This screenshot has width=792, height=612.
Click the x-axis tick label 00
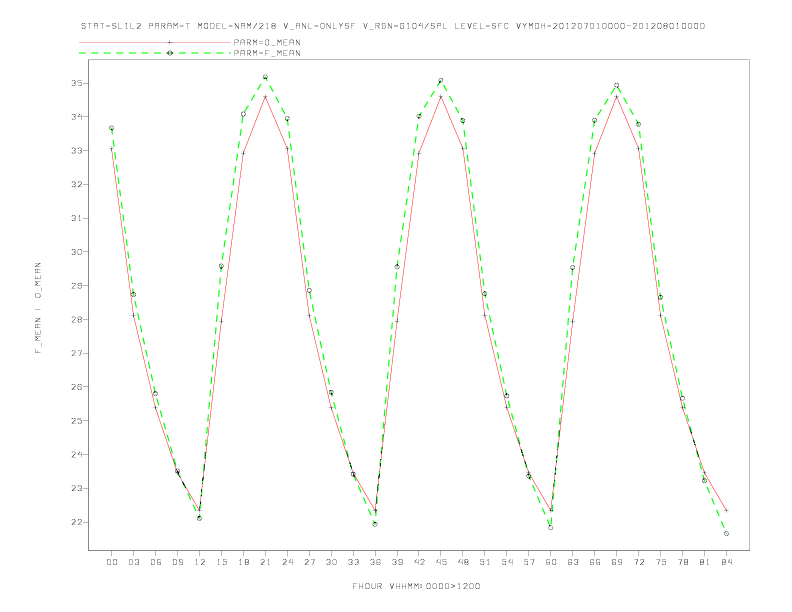point(112,562)
